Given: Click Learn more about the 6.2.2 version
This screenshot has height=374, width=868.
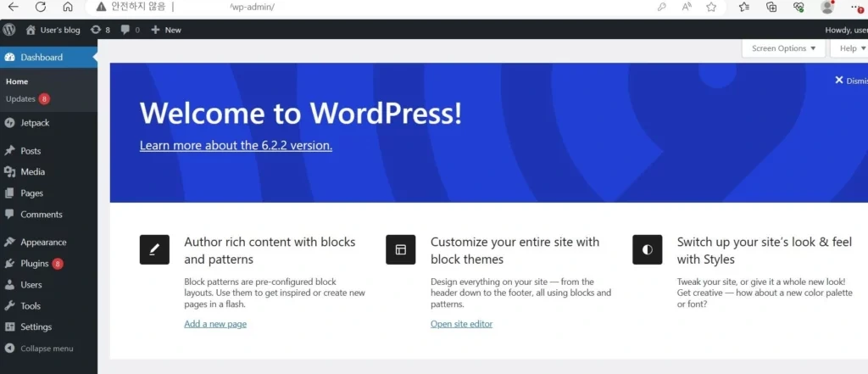Looking at the screenshot, I should [x=236, y=146].
